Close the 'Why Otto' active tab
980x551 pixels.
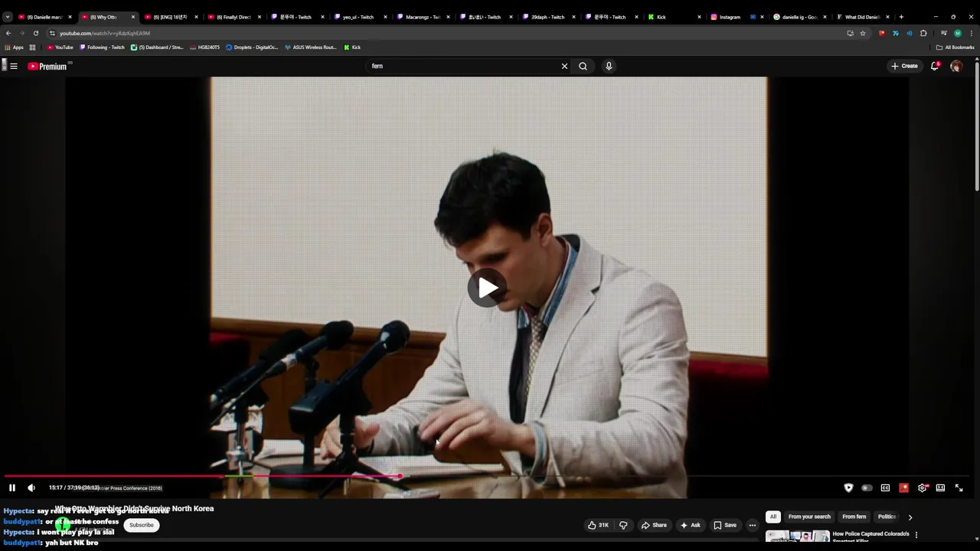tap(132, 17)
